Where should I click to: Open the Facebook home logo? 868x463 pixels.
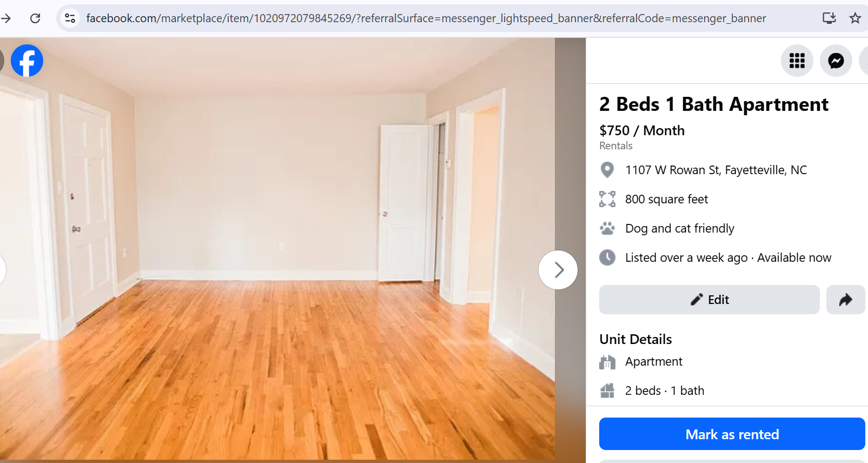point(27,61)
